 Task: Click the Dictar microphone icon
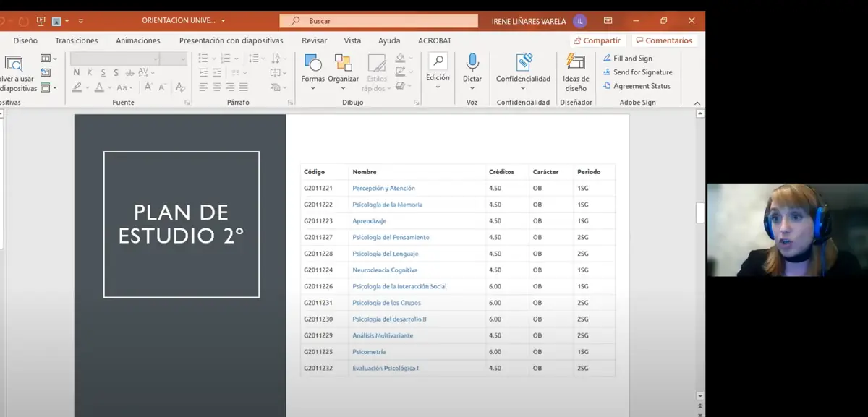coord(472,63)
